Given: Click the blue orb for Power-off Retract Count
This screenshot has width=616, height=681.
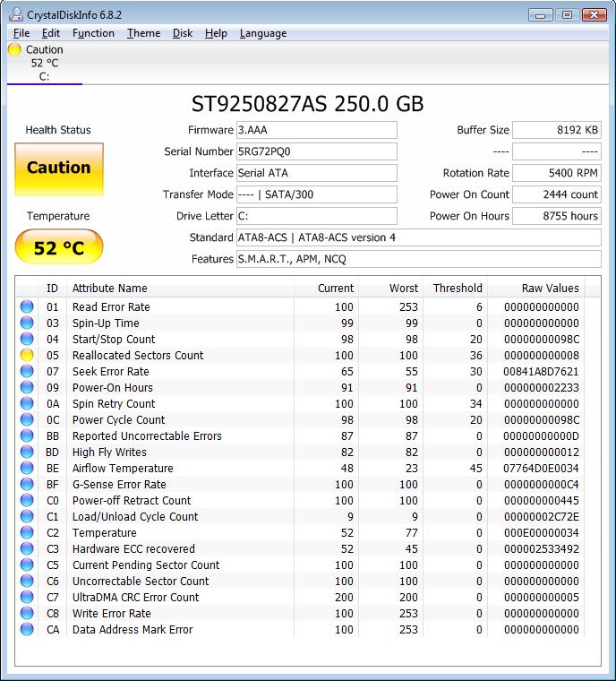Looking at the screenshot, I should [27, 500].
